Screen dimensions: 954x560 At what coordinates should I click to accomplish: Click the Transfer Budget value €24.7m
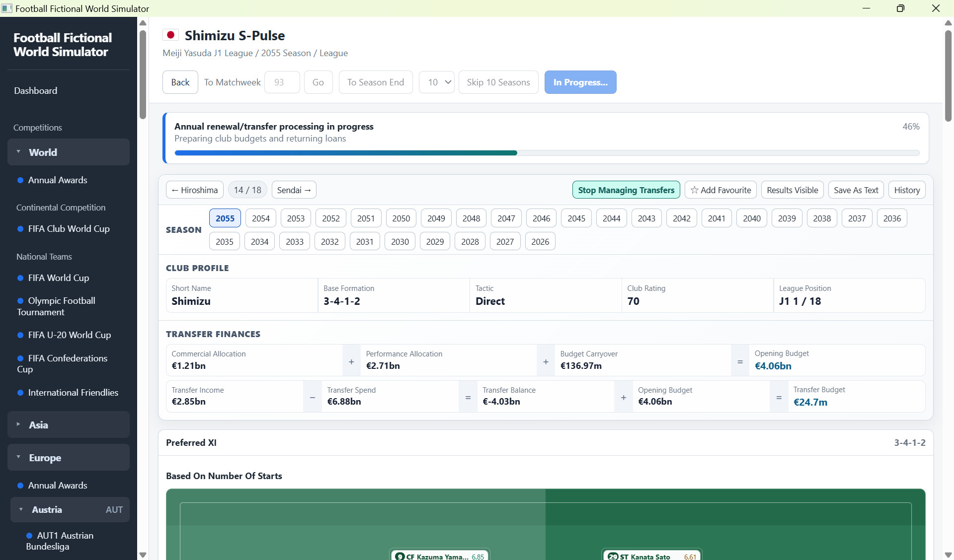pyautogui.click(x=810, y=402)
